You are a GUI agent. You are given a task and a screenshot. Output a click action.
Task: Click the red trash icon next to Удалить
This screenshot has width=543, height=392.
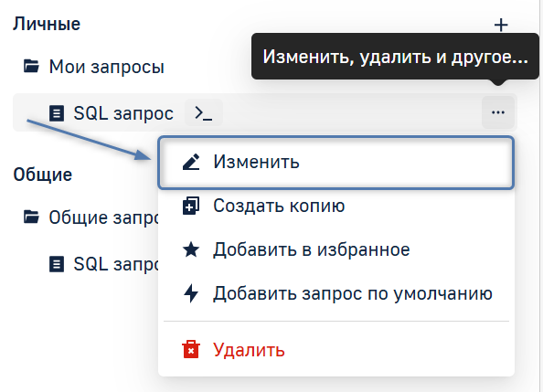coord(191,349)
